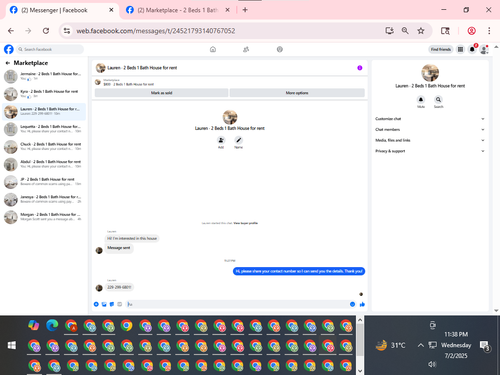Open the Chrome profile icon

pyautogui.click(x=471, y=31)
